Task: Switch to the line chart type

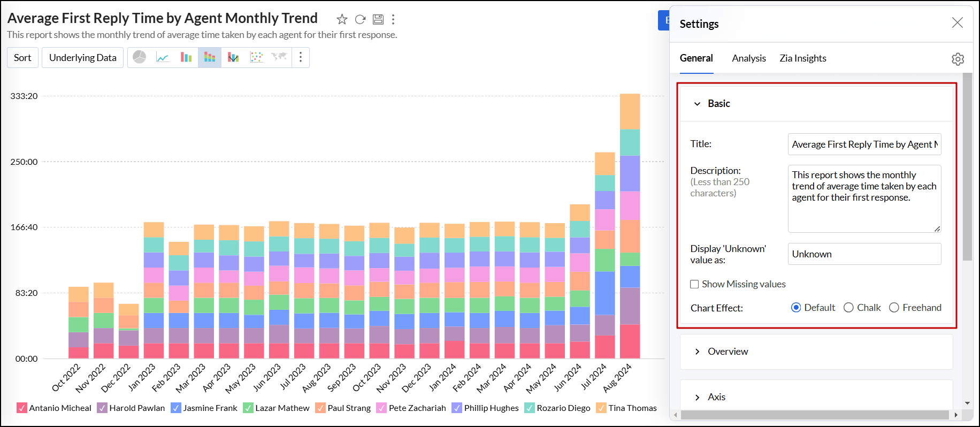Action: click(163, 57)
